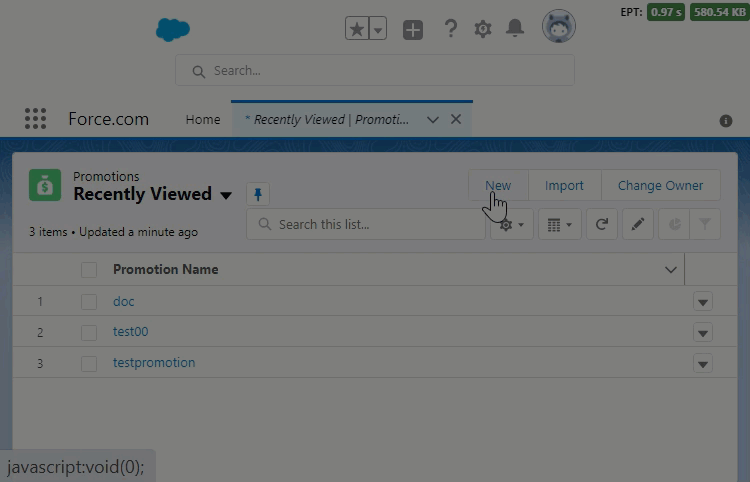The image size is (750, 482).
Task: Open the user profile avatar
Action: [x=558, y=27]
